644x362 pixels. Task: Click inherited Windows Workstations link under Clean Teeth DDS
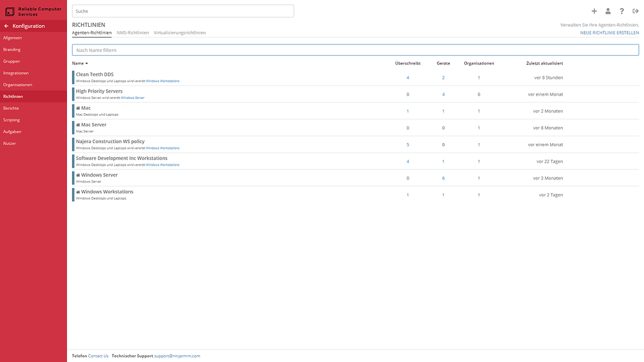(163, 81)
